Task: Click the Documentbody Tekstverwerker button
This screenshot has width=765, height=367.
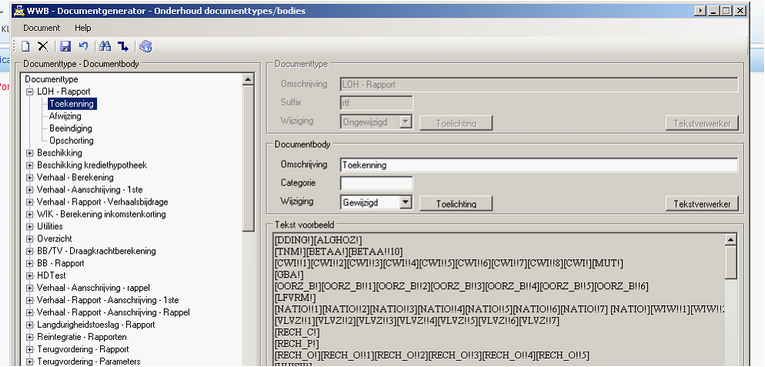Action: coord(702,204)
